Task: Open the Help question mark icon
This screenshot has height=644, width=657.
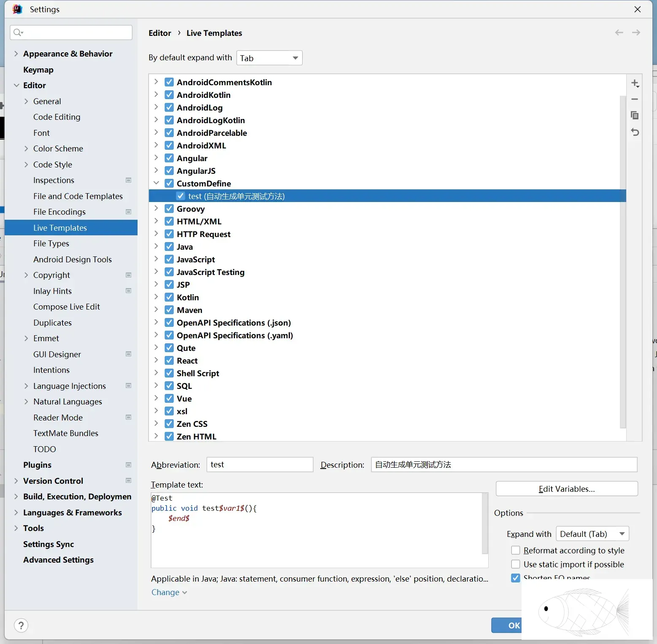Action: tap(21, 625)
